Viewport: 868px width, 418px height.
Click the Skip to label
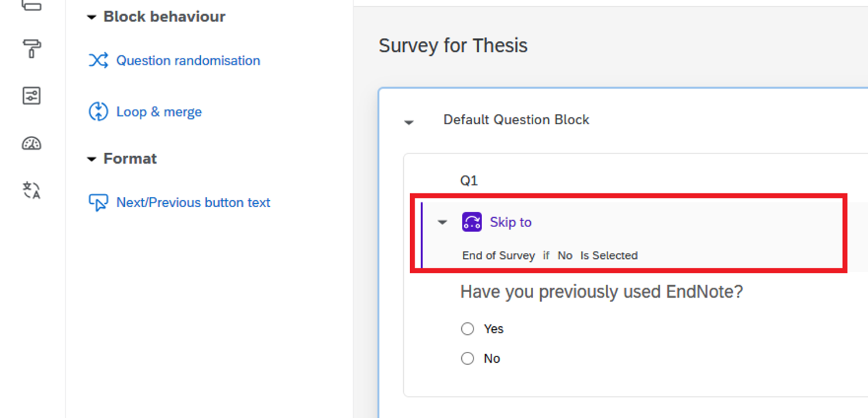[x=511, y=222]
